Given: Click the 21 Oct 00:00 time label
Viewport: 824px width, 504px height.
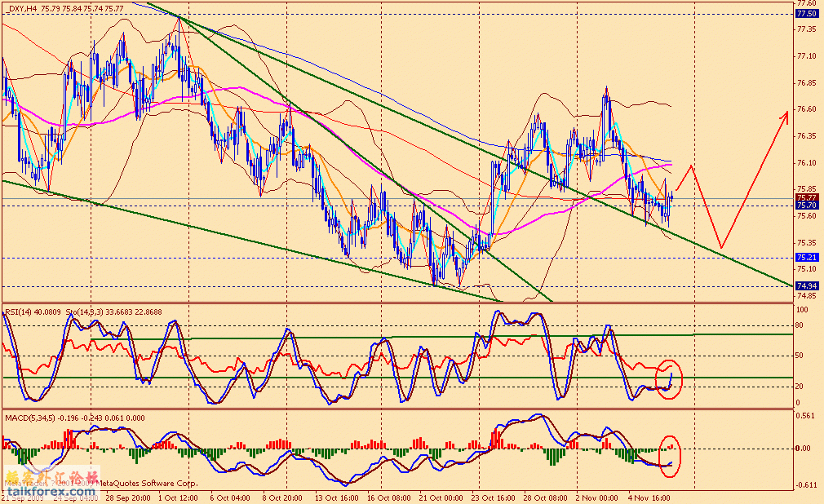Looking at the screenshot, I should [x=441, y=497].
